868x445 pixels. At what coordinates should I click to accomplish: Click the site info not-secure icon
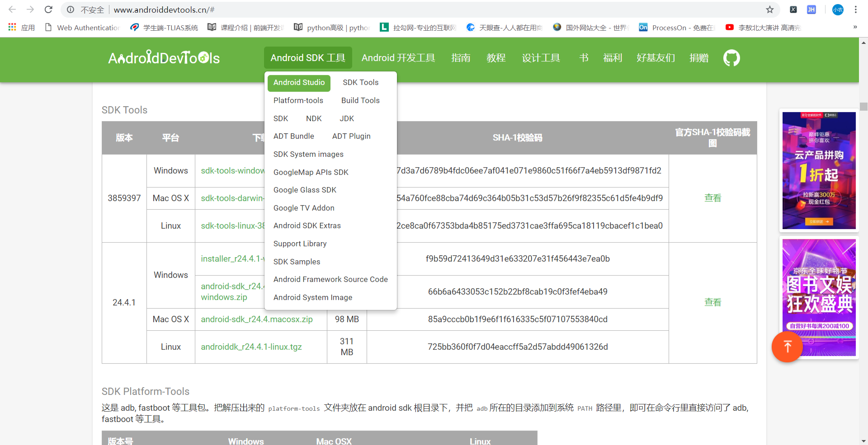[x=71, y=9]
